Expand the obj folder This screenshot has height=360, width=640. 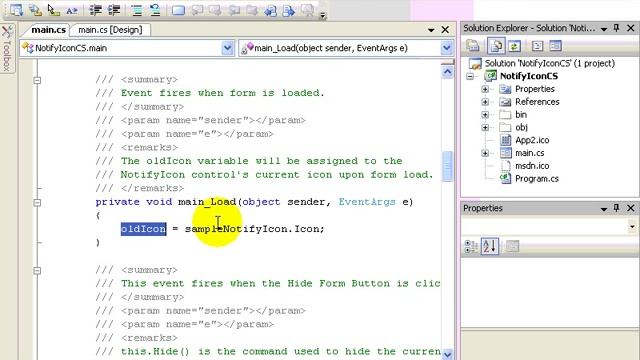click(x=485, y=128)
